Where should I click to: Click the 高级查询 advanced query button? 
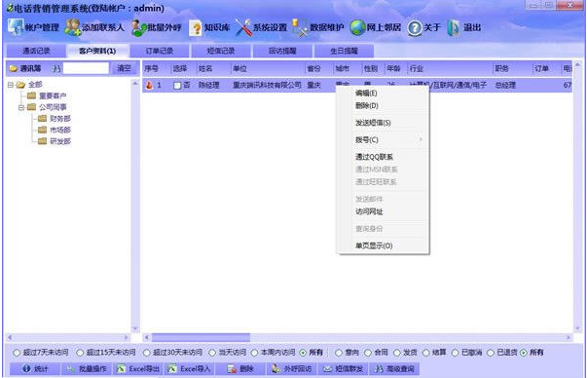[395, 368]
